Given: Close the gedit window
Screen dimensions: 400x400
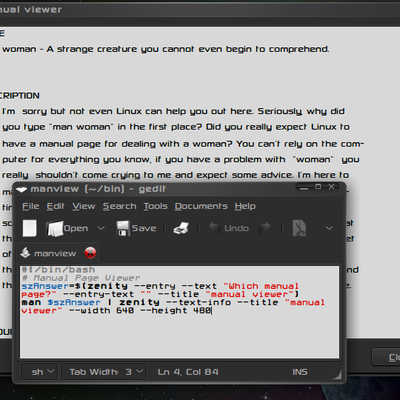Looking at the screenshot, I should pos(331,187).
